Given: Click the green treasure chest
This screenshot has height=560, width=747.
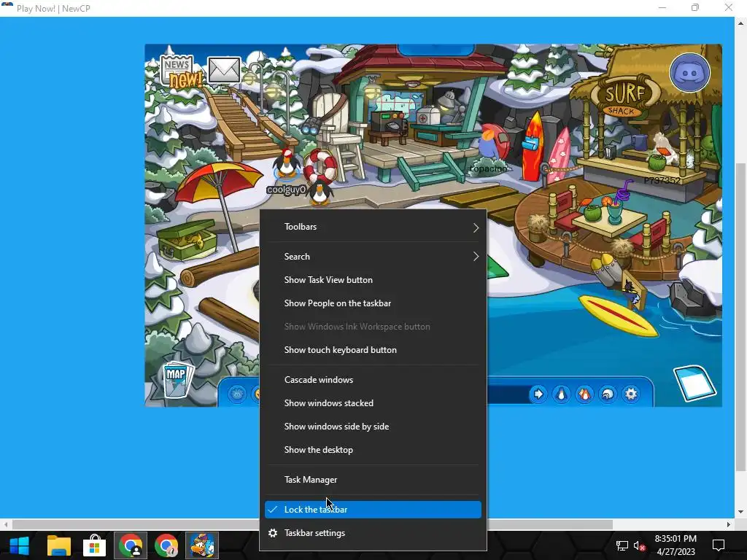Looking at the screenshot, I should (x=187, y=241).
